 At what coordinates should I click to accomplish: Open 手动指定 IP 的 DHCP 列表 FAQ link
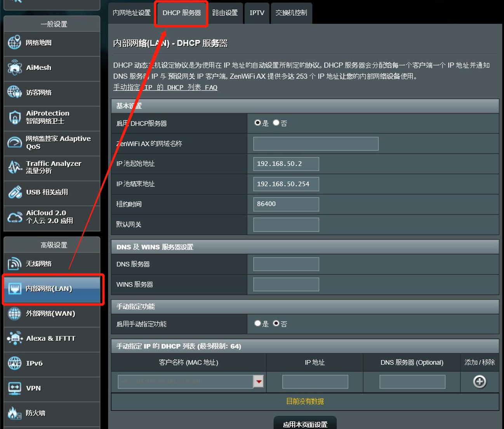pyautogui.click(x=165, y=87)
